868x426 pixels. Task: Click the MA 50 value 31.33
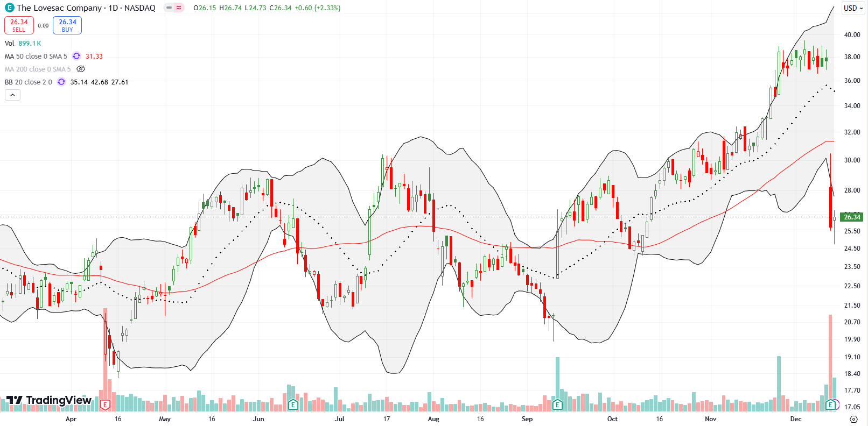[94, 56]
